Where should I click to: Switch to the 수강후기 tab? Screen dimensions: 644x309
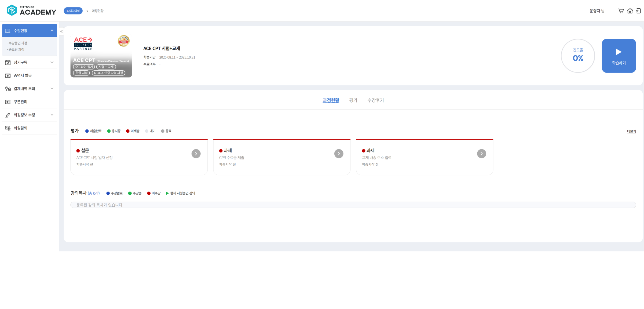375,100
